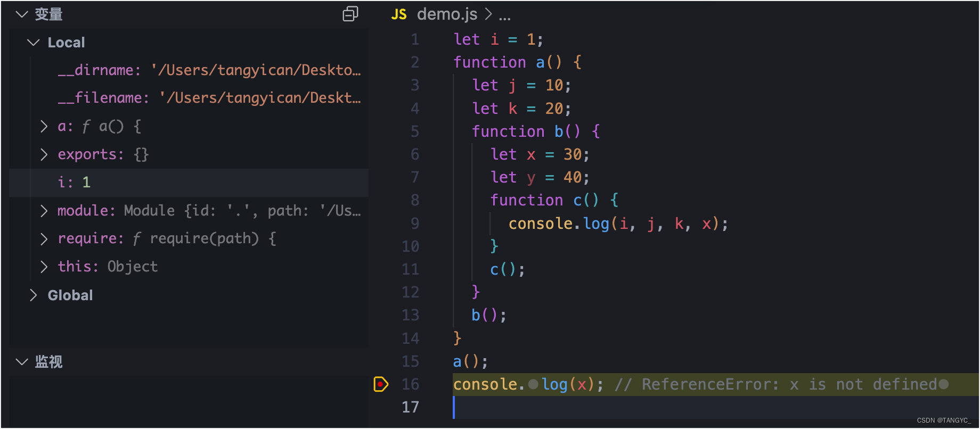Click 'function b() {' on line 5
Screen dimensions: 980x429
click(536, 131)
